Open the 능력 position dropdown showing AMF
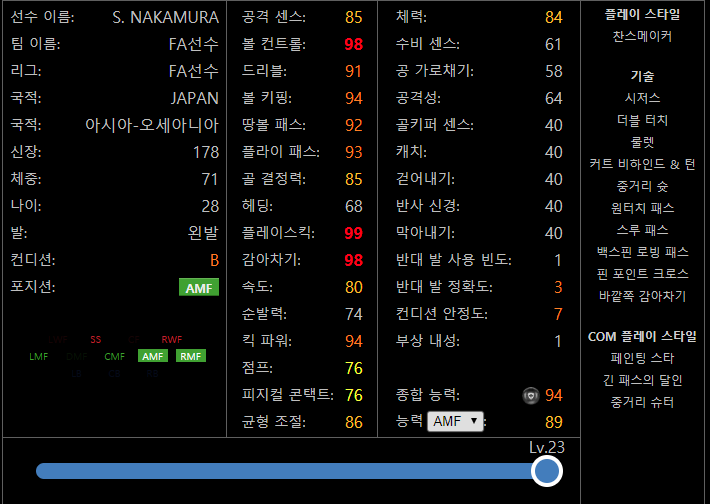Screen dimensions: 710x504 point(455,422)
